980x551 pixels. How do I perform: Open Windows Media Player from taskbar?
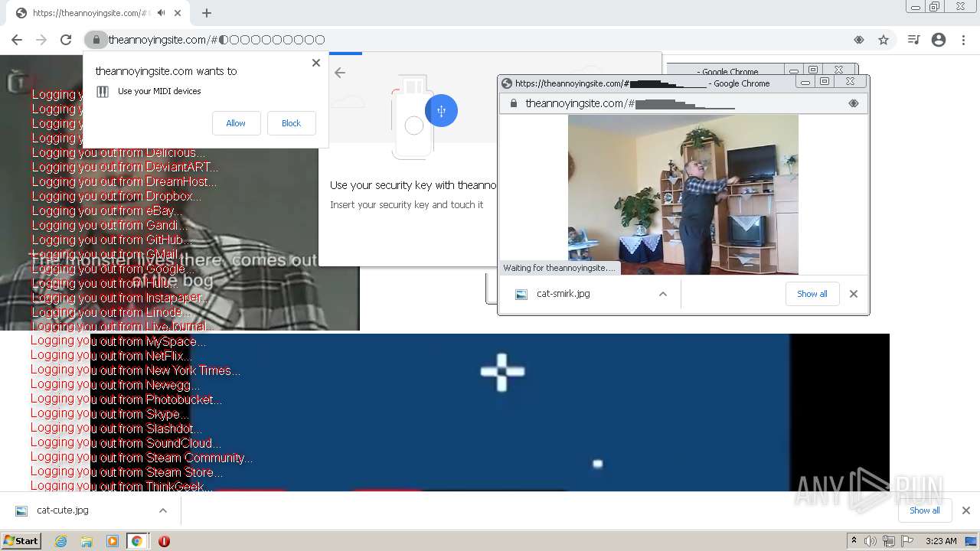coord(113,541)
